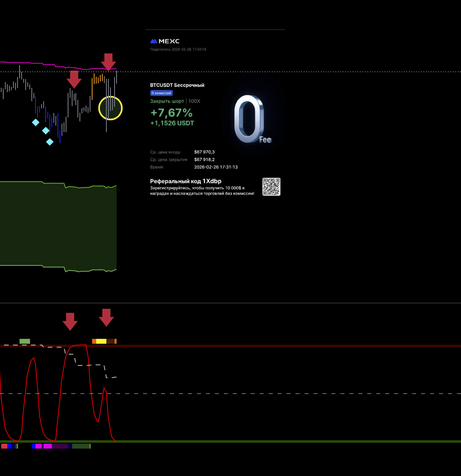
Task: Click the lowest cyan diamond marker
Action: coord(50,142)
